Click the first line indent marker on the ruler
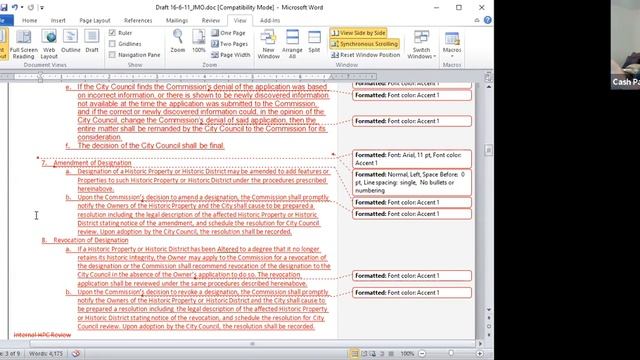This screenshot has width=640, height=360. point(40,74)
